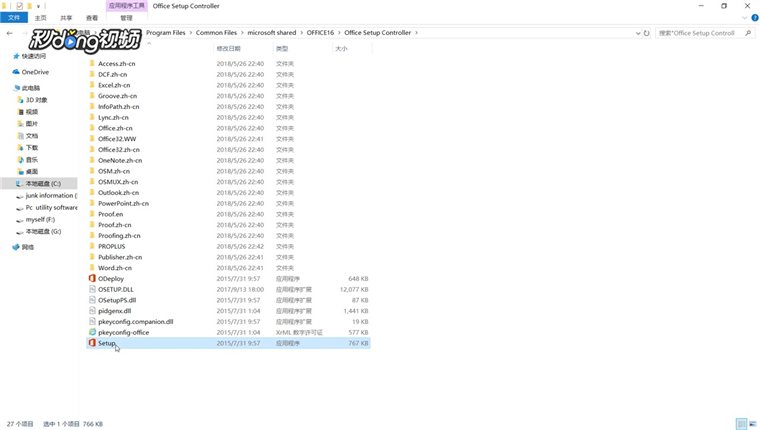Switch to large icons view in status bar
Viewport: 760px width, 430px height.
[753, 424]
